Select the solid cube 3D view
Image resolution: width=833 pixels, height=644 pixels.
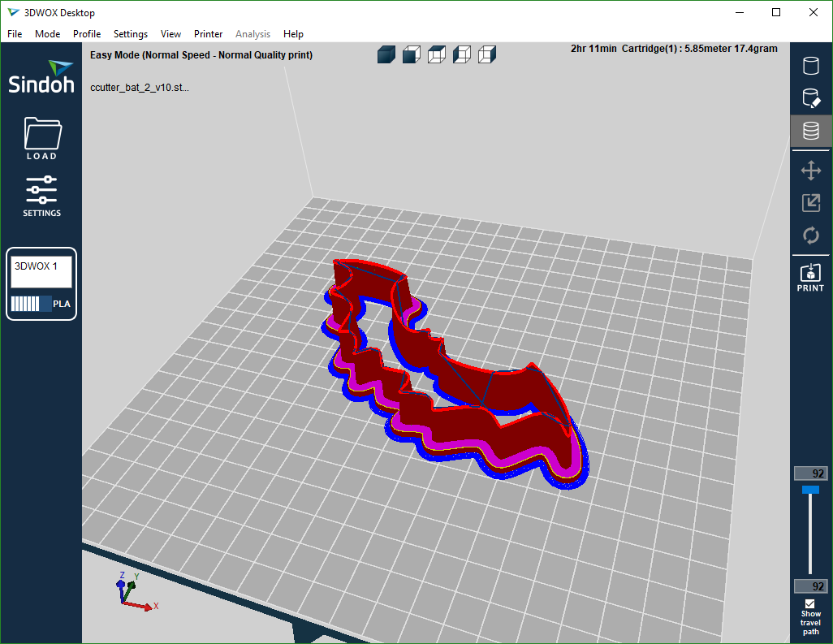click(x=386, y=54)
